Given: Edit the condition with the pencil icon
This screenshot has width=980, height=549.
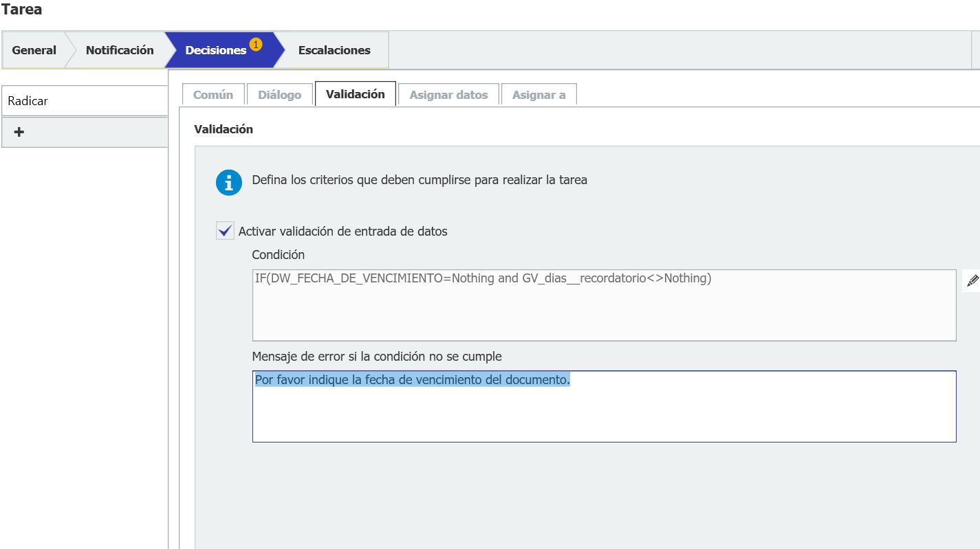Looking at the screenshot, I should tap(972, 280).
